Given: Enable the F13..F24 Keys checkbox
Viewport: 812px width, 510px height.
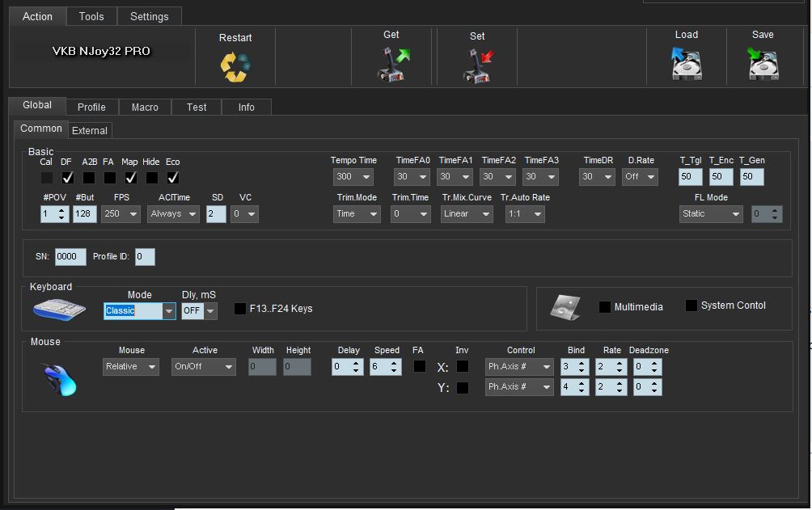Looking at the screenshot, I should click(x=240, y=309).
